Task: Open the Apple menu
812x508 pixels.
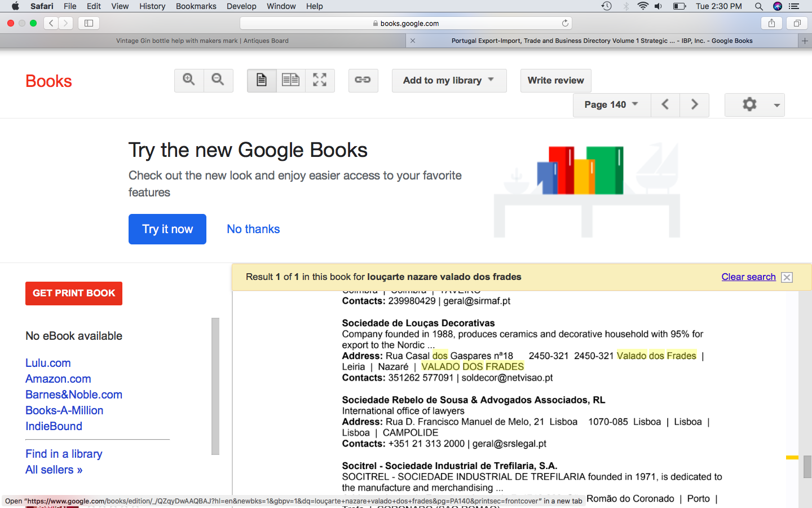Action: [15, 6]
